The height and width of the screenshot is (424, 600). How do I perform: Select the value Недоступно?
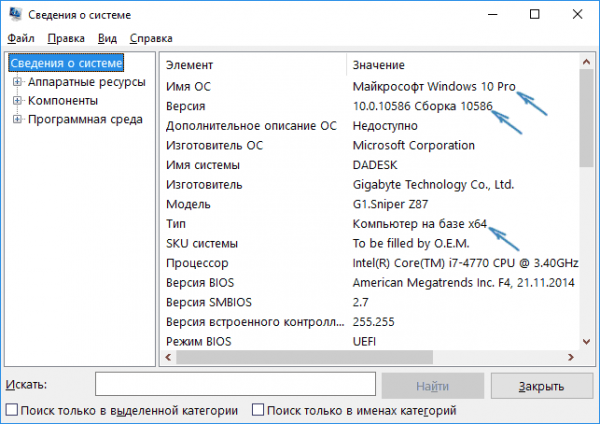[385, 126]
